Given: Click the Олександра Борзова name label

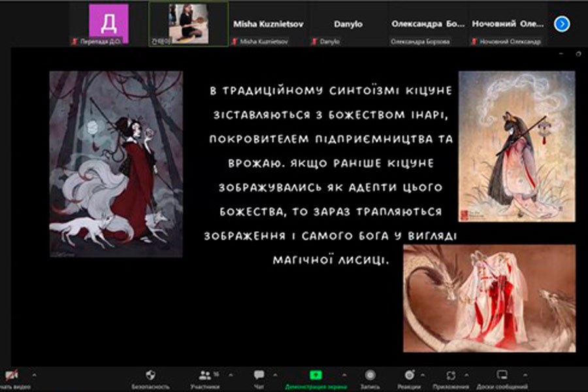Looking at the screenshot, I should (x=420, y=42).
